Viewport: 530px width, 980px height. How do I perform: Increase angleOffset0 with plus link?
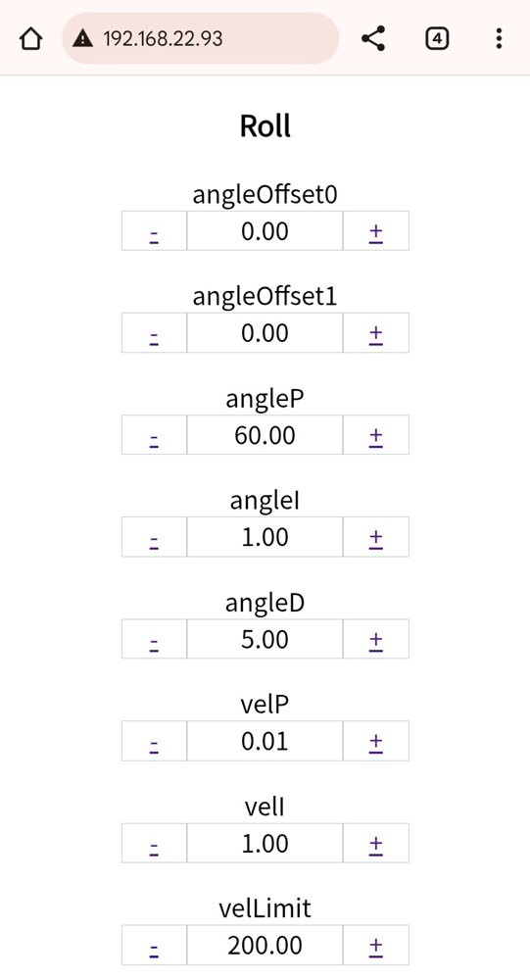[375, 234]
